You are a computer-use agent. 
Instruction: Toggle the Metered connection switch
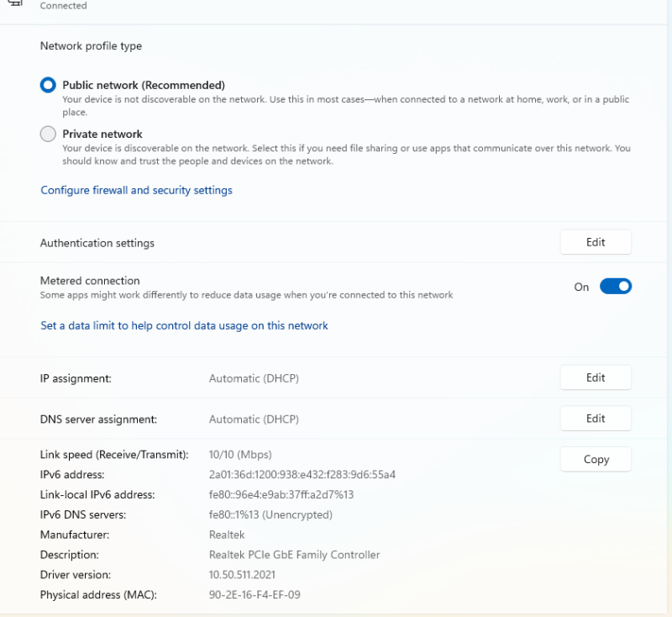coord(615,287)
